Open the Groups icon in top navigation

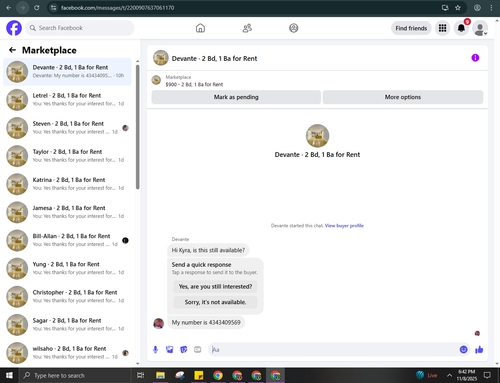[294, 28]
